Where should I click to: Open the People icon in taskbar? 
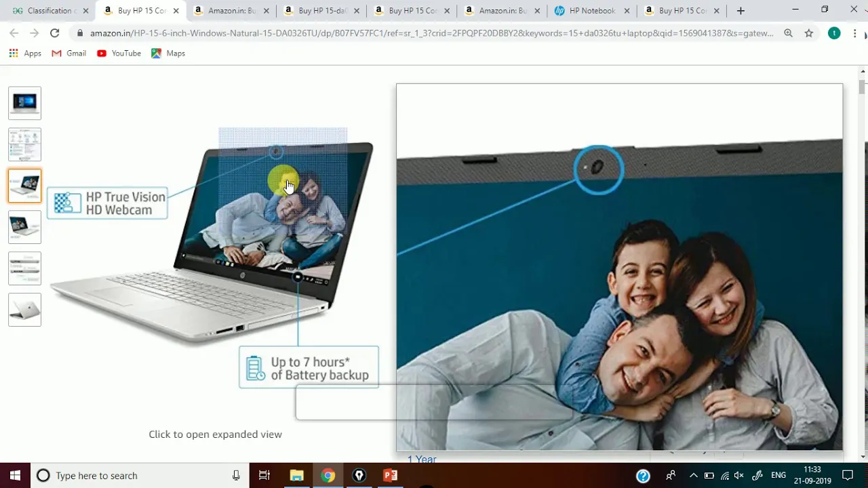click(671, 475)
